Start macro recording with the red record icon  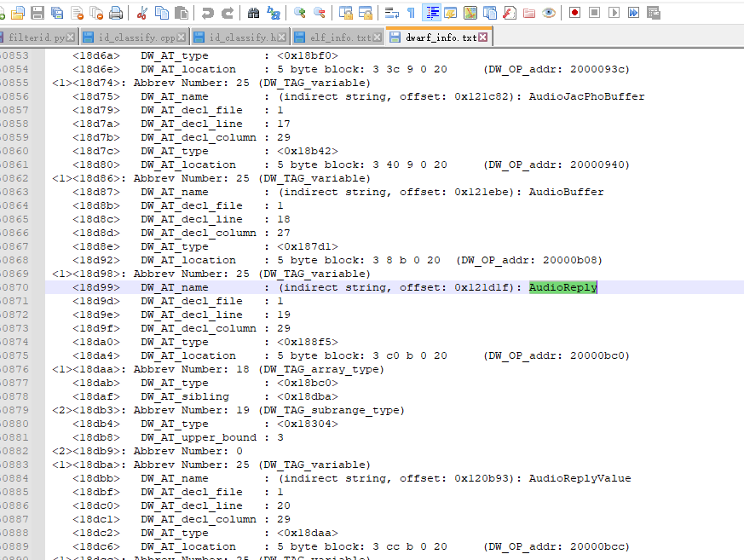click(x=573, y=12)
